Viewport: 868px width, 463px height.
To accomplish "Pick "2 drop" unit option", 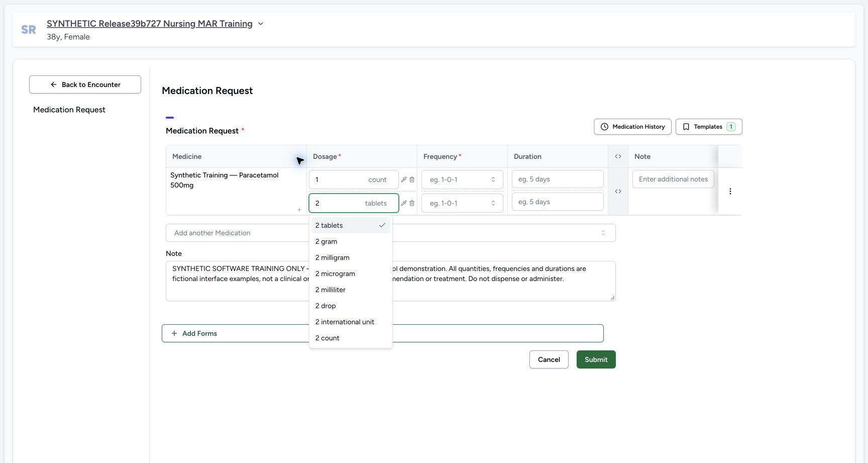I will pyautogui.click(x=351, y=306).
